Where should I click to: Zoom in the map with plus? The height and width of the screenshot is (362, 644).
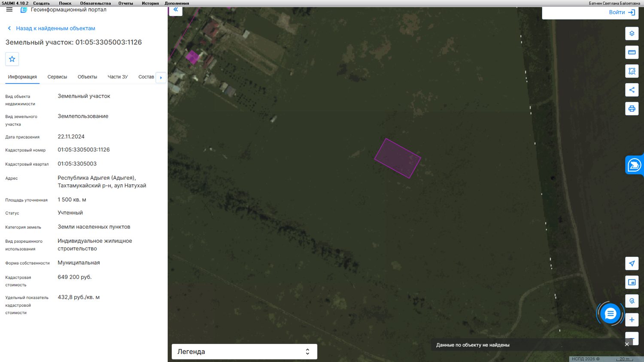(632, 320)
